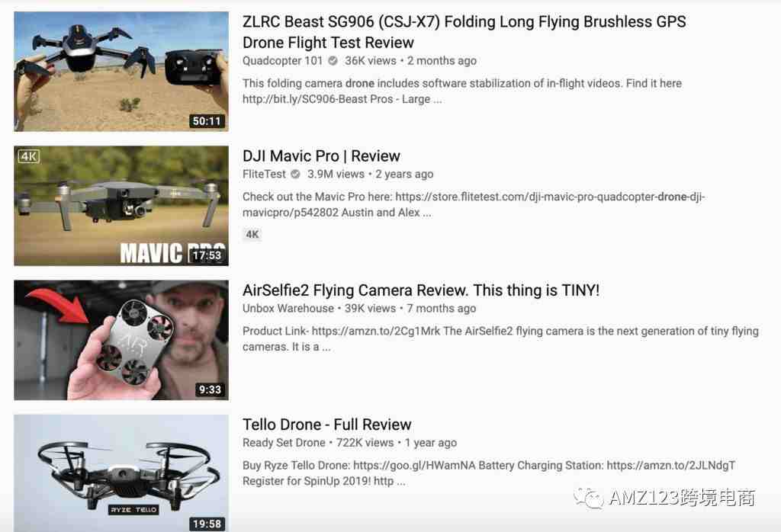Screen dimensions: 781x532
Task: Click the verified badge next to Quadcopter 101
Action: click(333, 61)
